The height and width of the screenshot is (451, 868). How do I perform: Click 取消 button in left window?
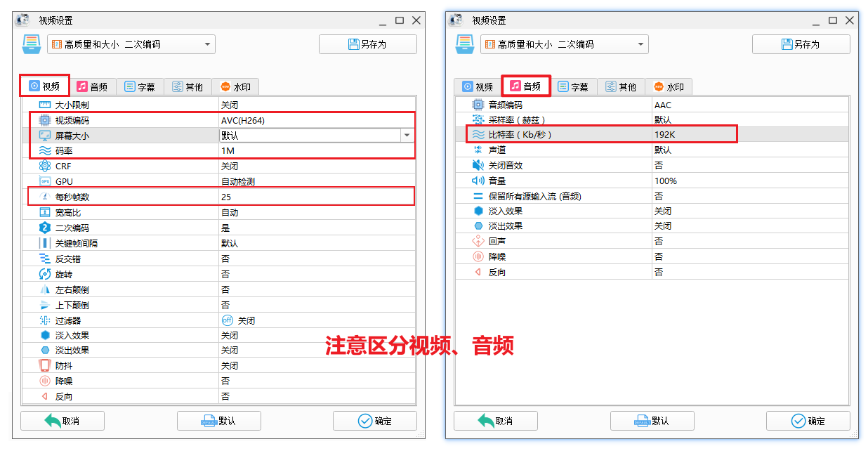(63, 421)
